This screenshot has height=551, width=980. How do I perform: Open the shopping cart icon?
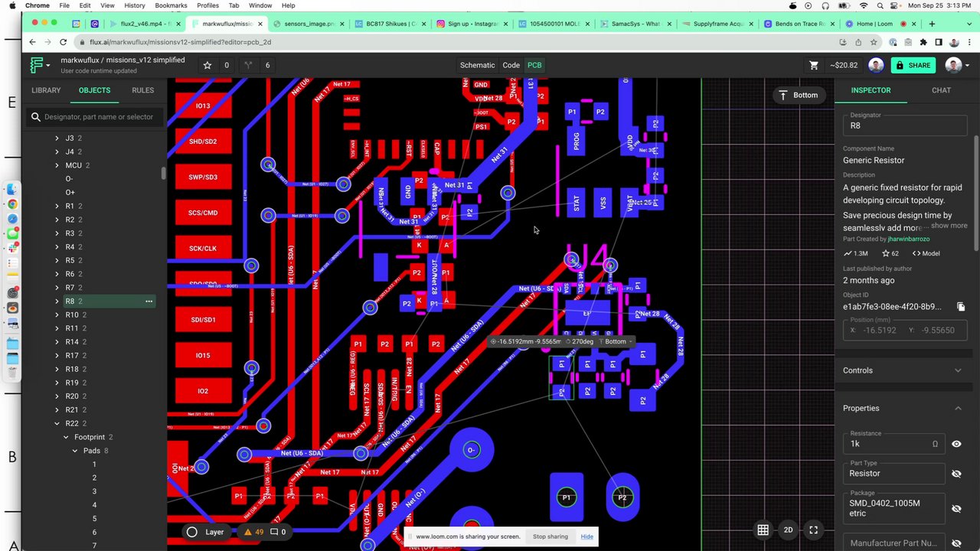(x=815, y=65)
